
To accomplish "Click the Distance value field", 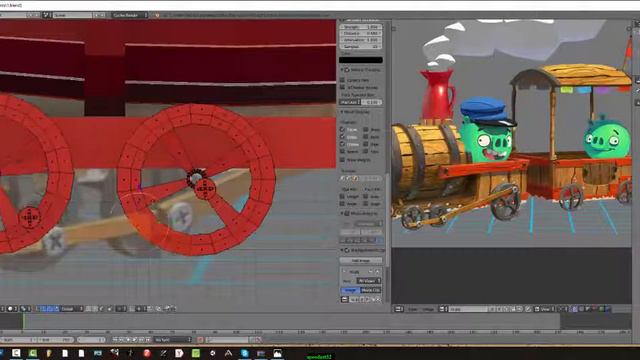I will (361, 33).
